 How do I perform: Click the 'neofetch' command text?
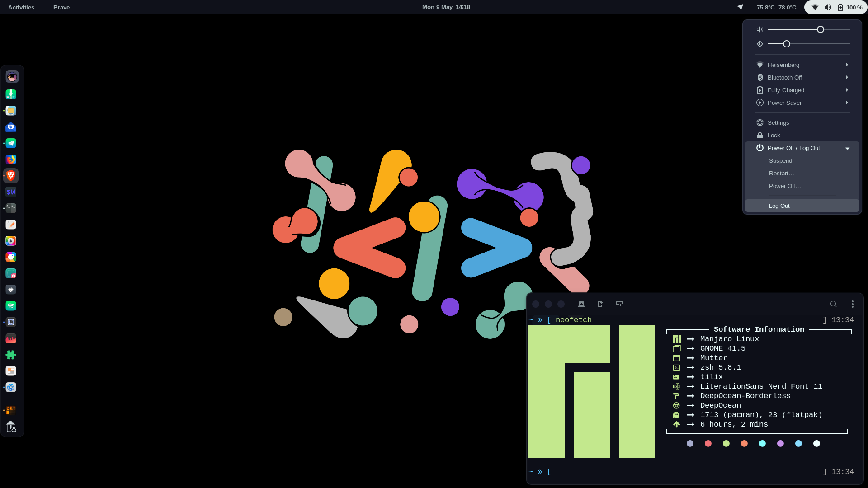(574, 320)
